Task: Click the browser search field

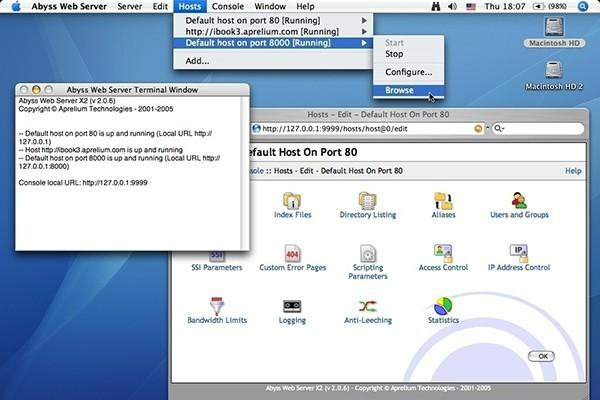Action: coord(538,129)
